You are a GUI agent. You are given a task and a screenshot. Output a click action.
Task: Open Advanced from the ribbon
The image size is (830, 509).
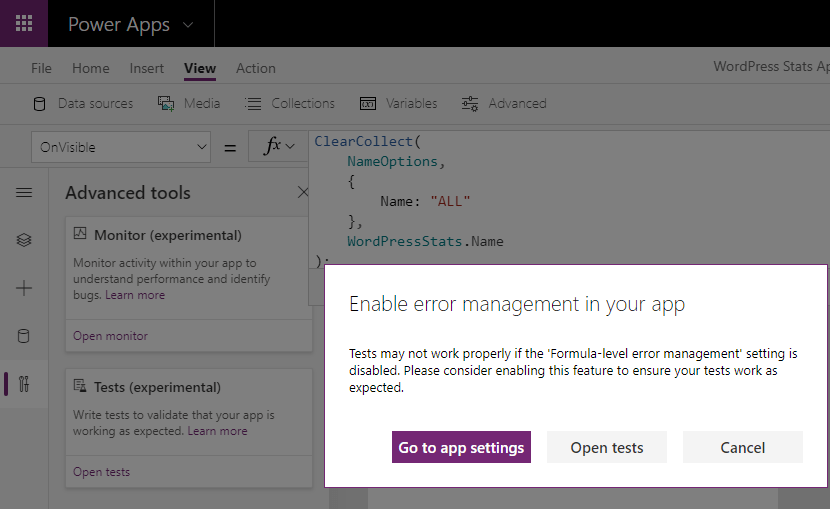tap(517, 103)
